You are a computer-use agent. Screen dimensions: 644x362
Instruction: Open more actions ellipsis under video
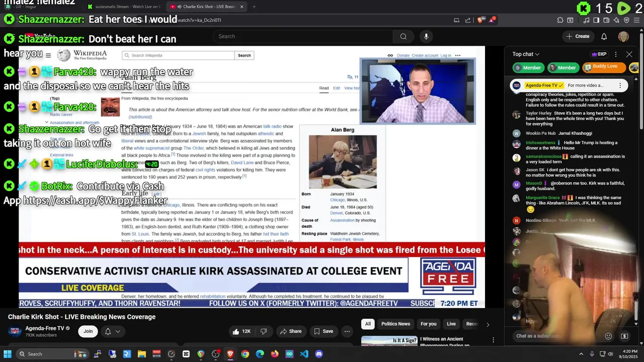[347, 331]
